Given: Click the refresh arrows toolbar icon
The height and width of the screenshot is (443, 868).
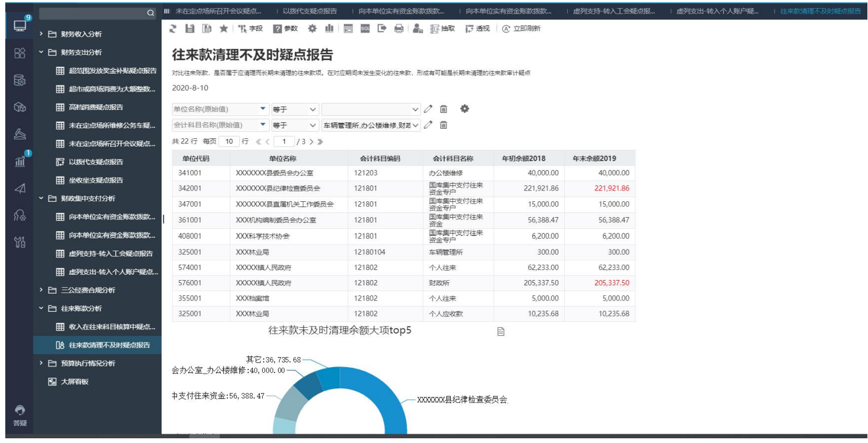Looking at the screenshot, I should point(173,28).
